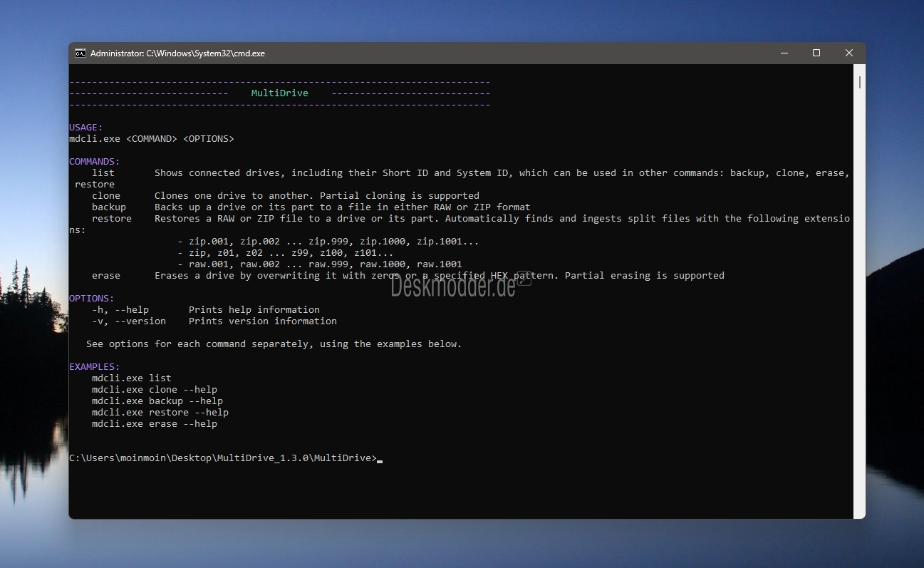The height and width of the screenshot is (568, 924).
Task: Maximize the command prompt window
Action: pyautogui.click(x=816, y=53)
